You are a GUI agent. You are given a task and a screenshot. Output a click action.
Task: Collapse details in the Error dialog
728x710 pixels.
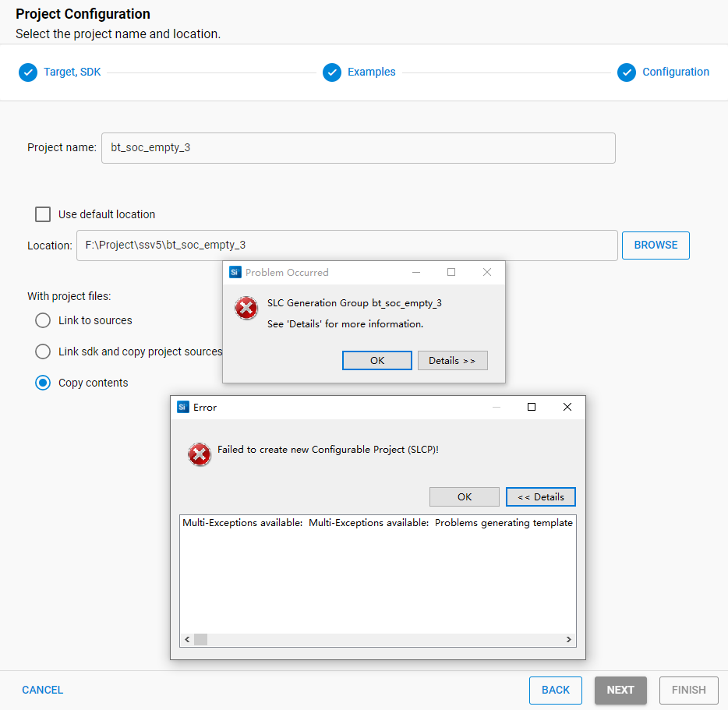tap(541, 497)
